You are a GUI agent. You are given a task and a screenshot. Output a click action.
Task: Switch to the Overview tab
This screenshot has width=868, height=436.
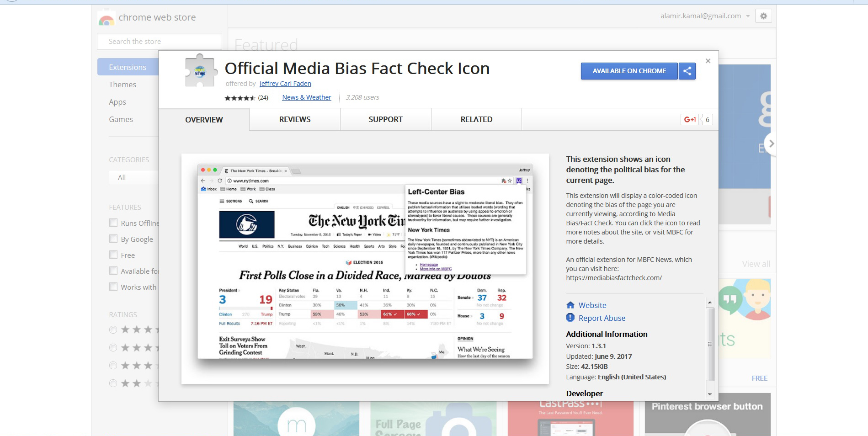coord(204,120)
